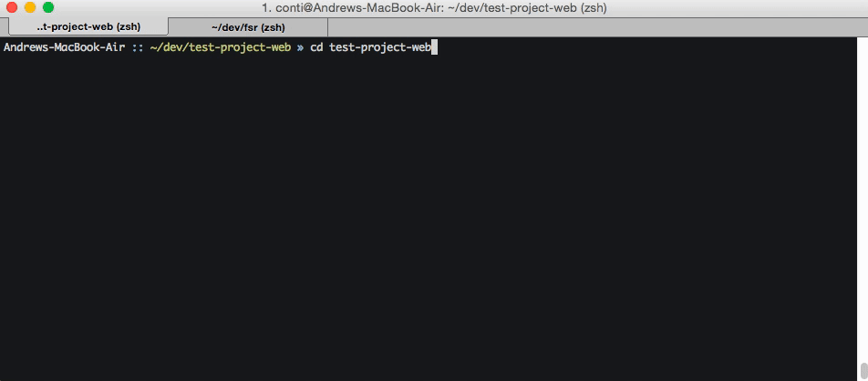This screenshot has height=381, width=868.
Task: Click the ~/dev/test-project-web path in prompt
Action: point(221,47)
